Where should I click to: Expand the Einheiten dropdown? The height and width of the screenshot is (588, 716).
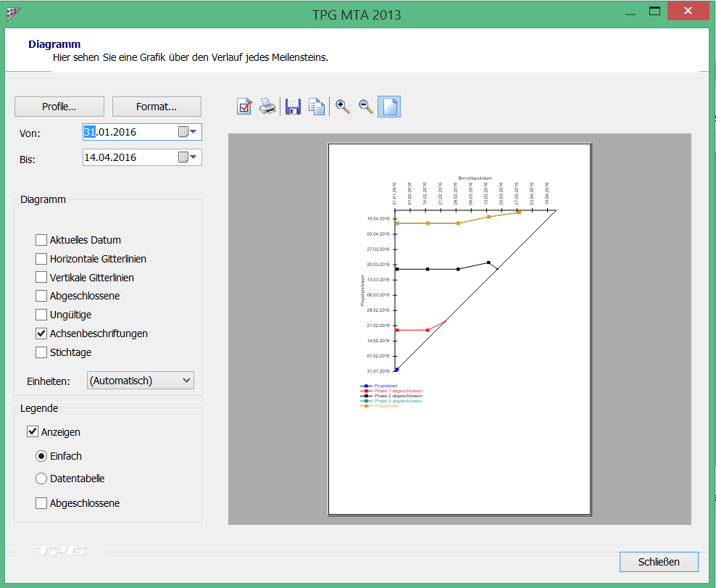tap(141, 381)
